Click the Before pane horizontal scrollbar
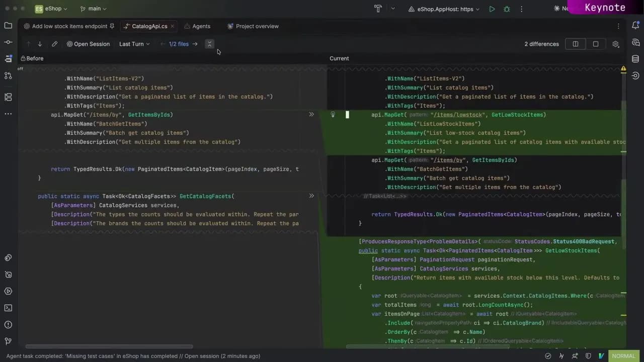 tap(109, 346)
